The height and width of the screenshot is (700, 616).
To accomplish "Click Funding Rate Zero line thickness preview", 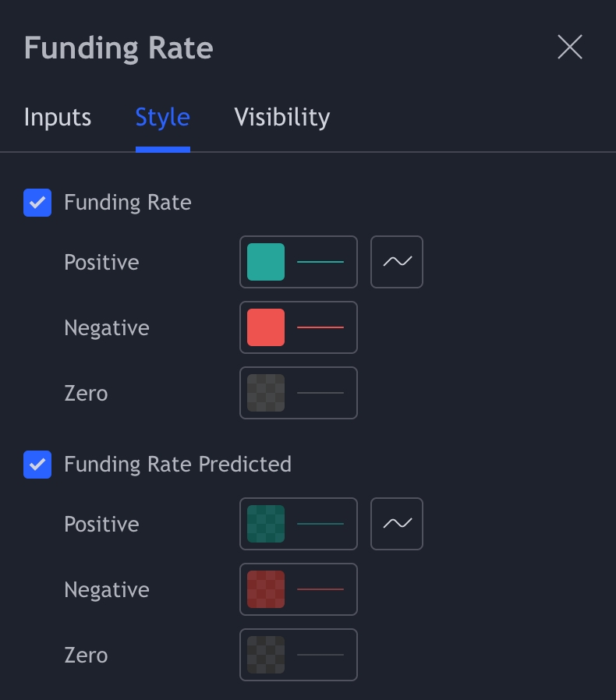I will pos(320,393).
